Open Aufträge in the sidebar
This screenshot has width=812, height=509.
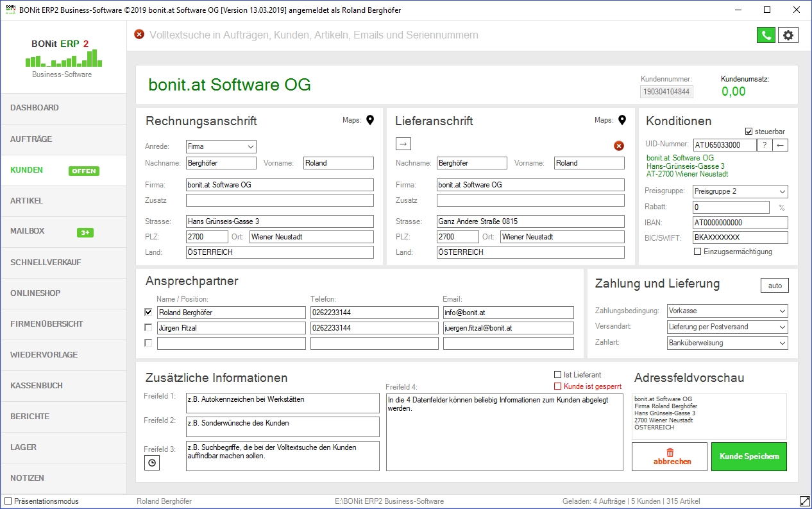click(x=63, y=139)
